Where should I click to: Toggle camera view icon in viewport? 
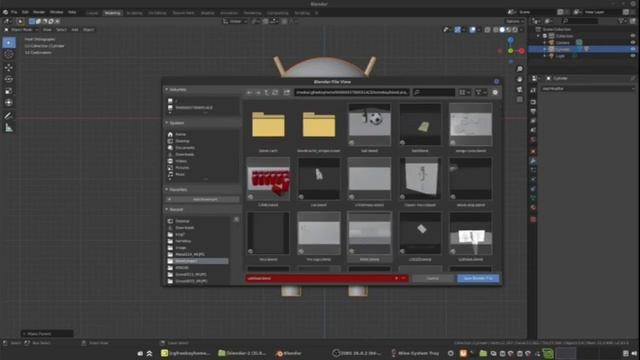click(520, 89)
